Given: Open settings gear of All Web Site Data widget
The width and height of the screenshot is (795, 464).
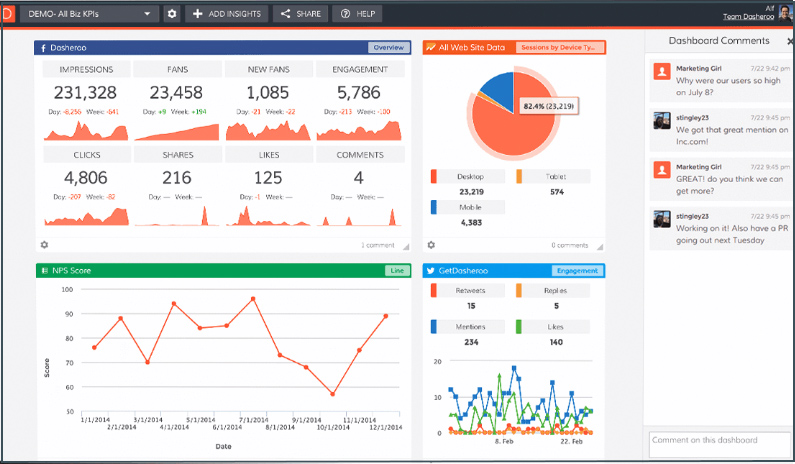Looking at the screenshot, I should pyautogui.click(x=431, y=245).
